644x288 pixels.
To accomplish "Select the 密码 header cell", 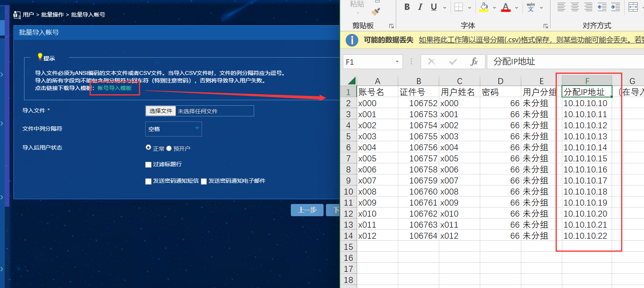I will [501, 92].
